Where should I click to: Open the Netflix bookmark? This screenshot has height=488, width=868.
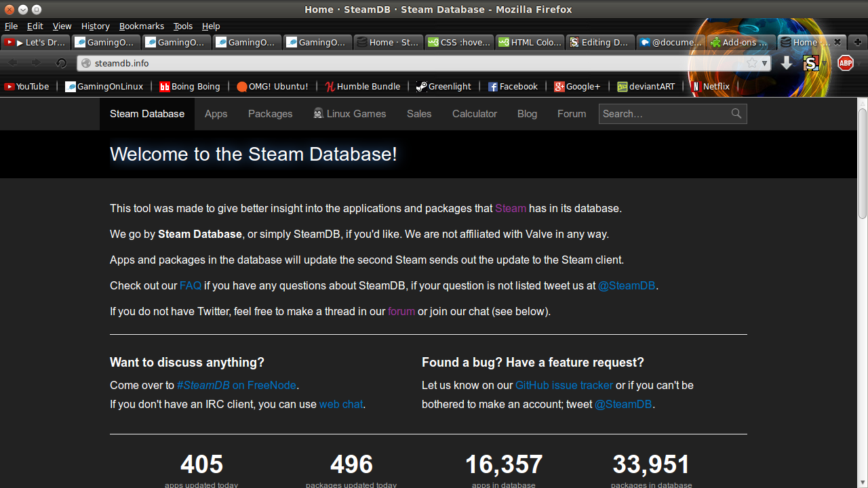click(x=711, y=86)
